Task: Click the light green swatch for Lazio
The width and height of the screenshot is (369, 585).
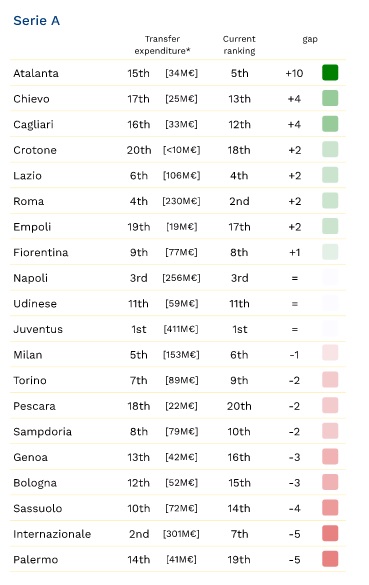Action: (330, 175)
